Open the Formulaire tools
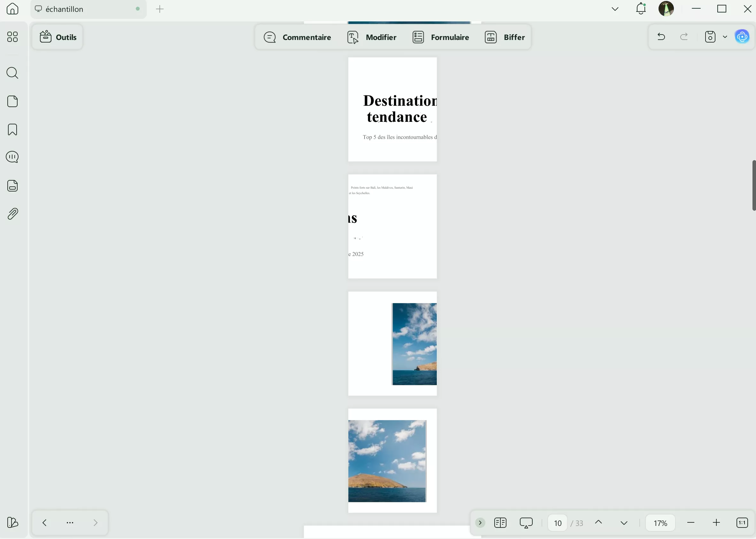 point(440,37)
